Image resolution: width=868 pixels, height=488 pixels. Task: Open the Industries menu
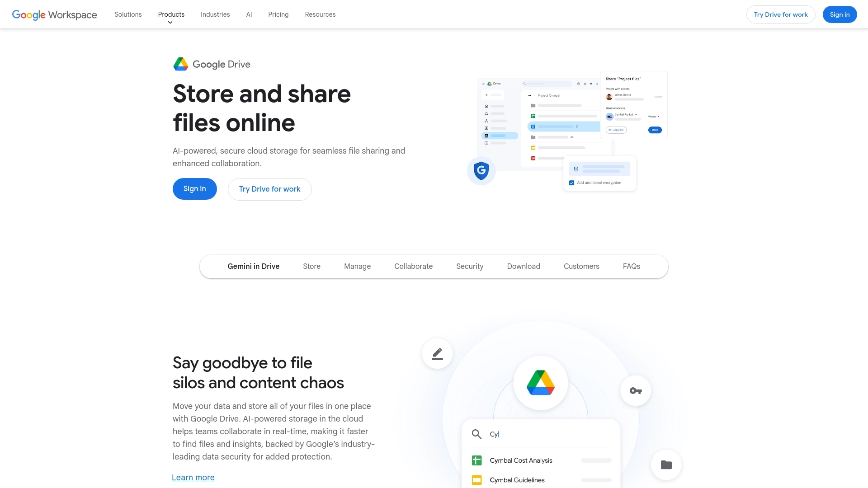click(x=215, y=14)
